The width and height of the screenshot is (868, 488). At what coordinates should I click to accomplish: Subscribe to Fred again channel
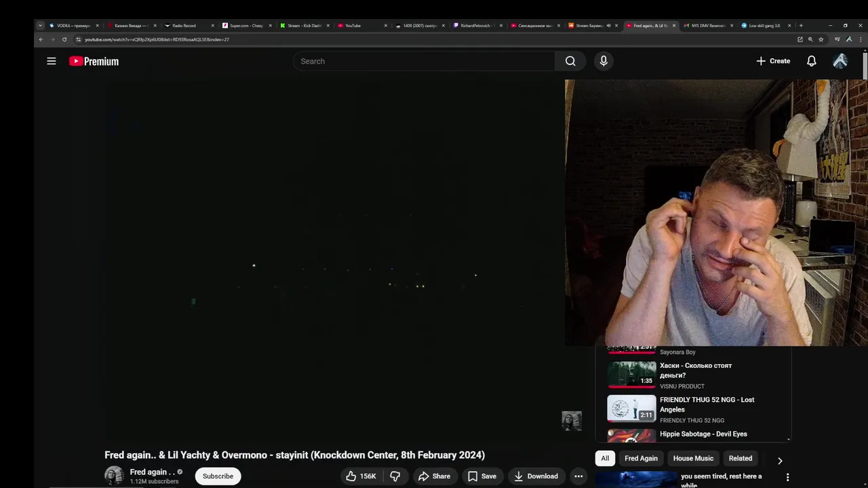point(218,476)
